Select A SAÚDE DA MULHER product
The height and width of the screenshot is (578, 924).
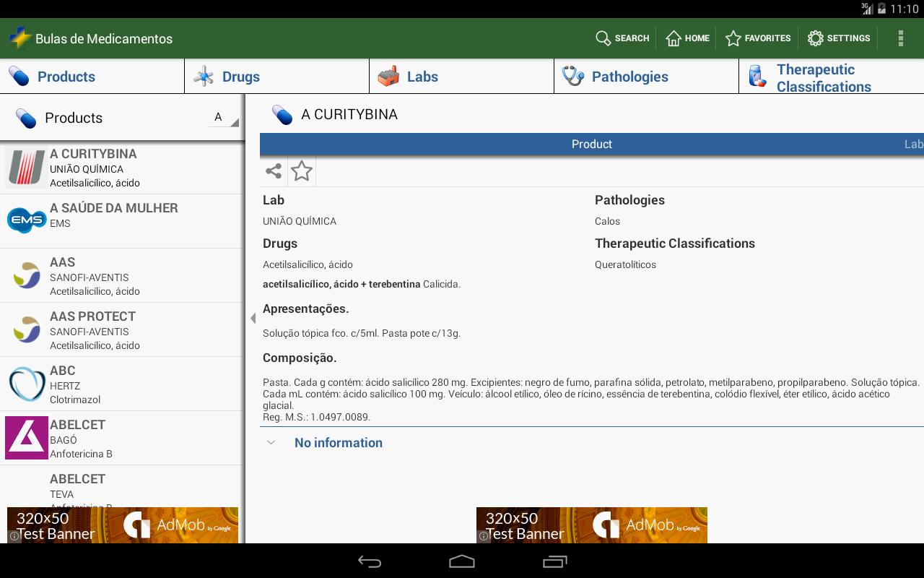121,221
